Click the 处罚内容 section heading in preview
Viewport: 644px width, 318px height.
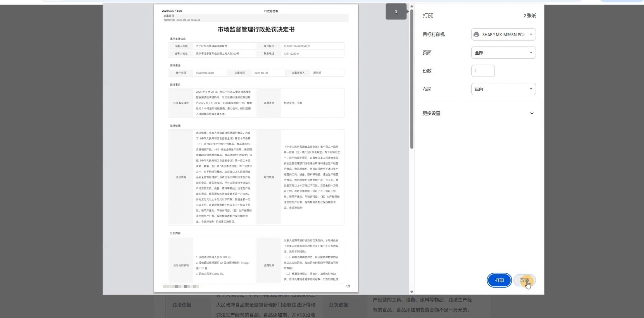[175, 233]
